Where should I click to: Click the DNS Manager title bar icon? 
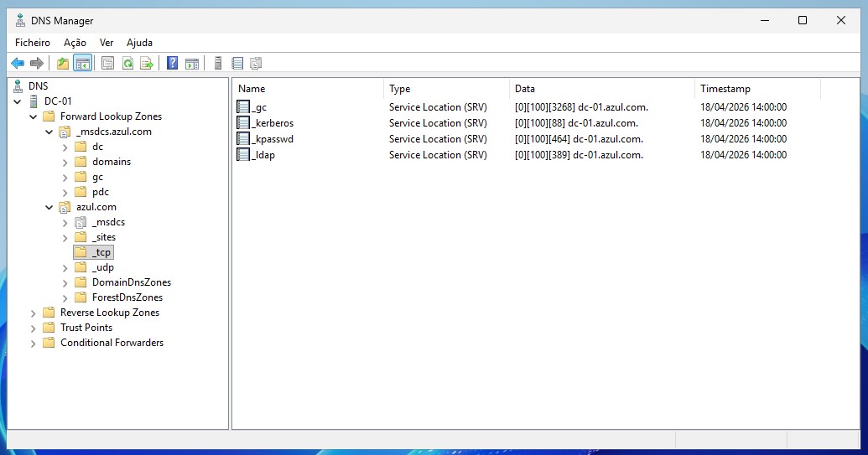tap(20, 20)
